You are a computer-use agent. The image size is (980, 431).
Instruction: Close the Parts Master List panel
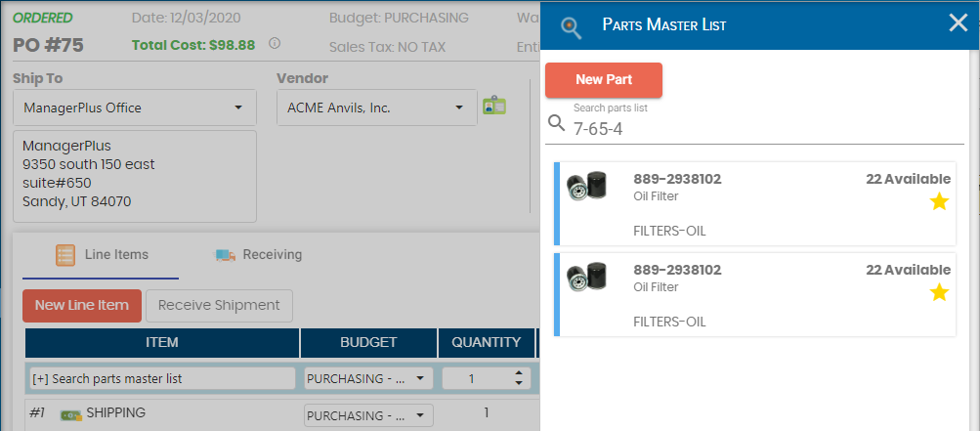(x=958, y=23)
